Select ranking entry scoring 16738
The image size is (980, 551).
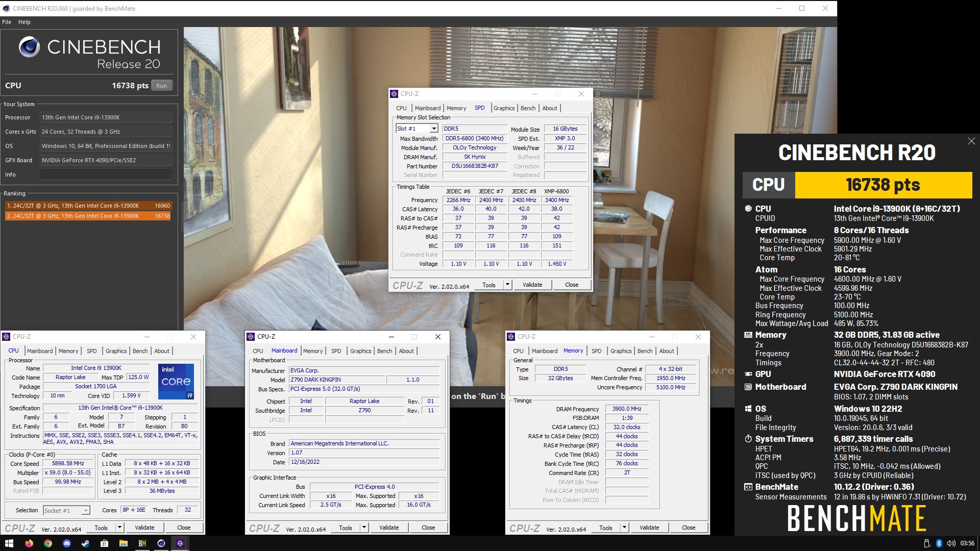click(89, 216)
